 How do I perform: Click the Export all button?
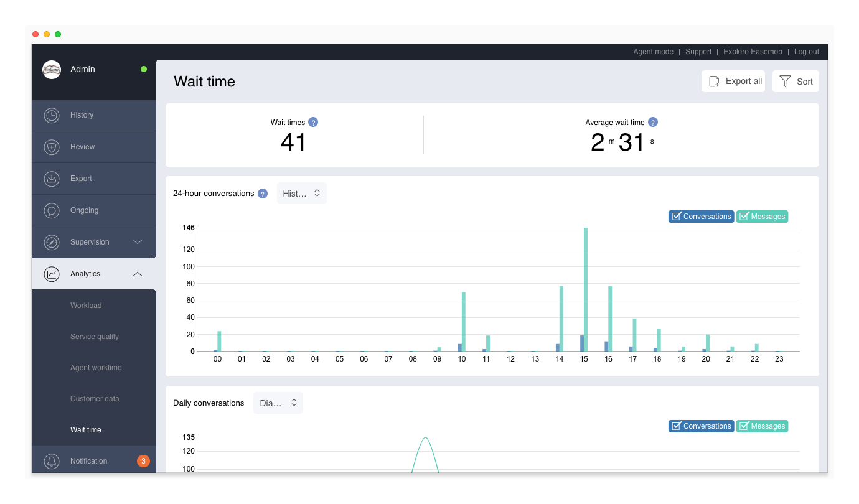tap(733, 82)
